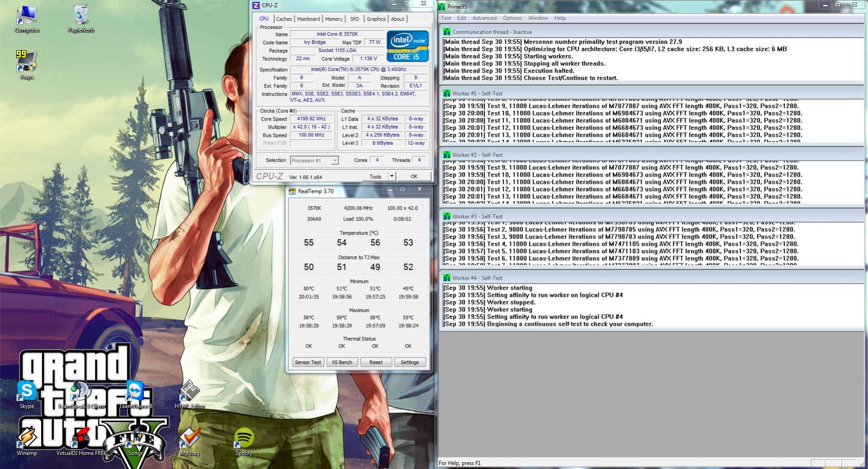Click the Worker #1 Self-Test title bar
Viewport: 868px width, 469px height.
click(x=651, y=93)
